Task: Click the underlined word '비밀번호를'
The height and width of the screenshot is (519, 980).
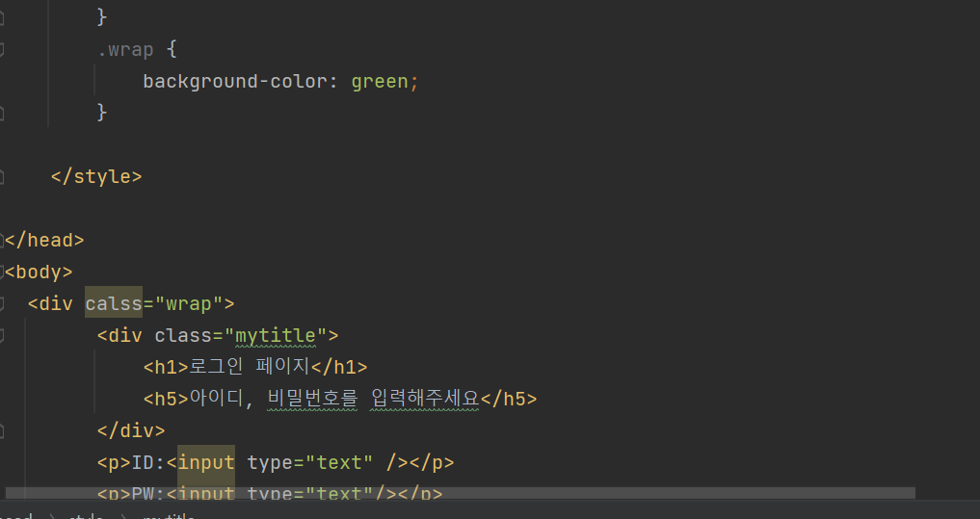Action: (312, 398)
